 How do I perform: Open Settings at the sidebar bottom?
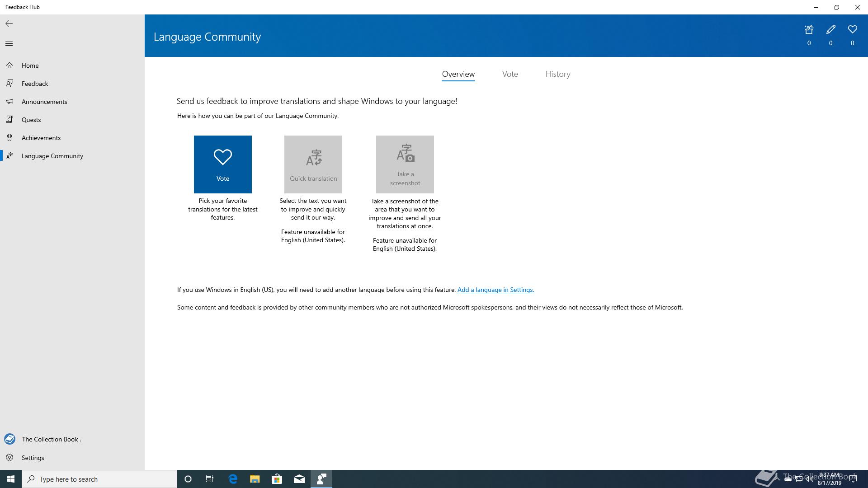33,458
